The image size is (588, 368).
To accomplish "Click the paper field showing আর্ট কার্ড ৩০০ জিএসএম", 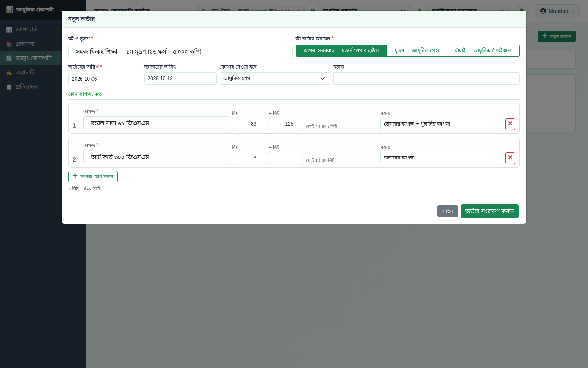I will point(156,157).
